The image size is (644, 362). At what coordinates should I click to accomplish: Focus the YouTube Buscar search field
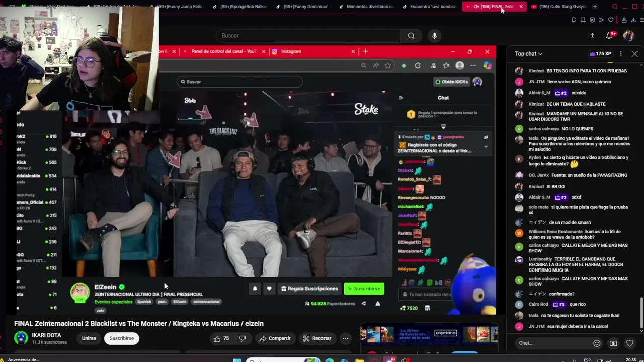pos(308,36)
